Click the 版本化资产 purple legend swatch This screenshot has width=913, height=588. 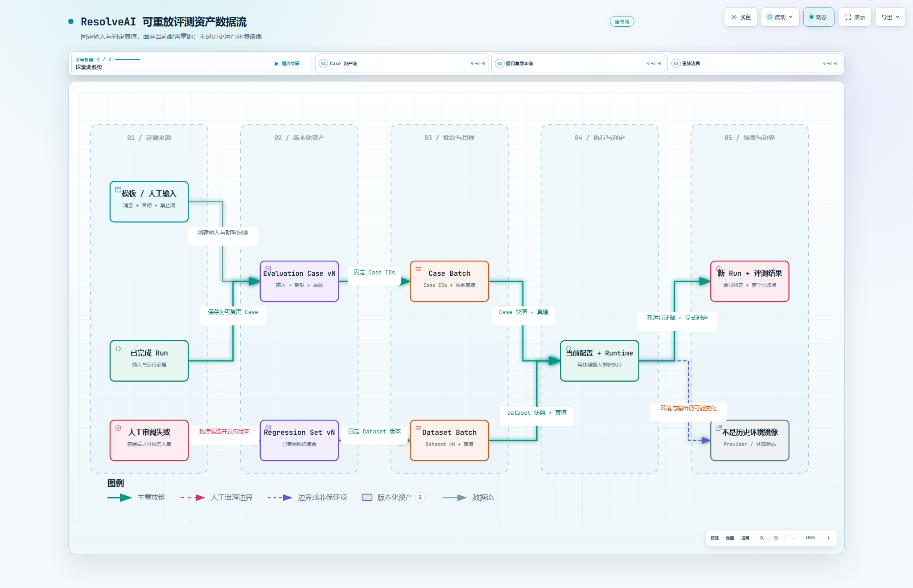click(x=367, y=498)
